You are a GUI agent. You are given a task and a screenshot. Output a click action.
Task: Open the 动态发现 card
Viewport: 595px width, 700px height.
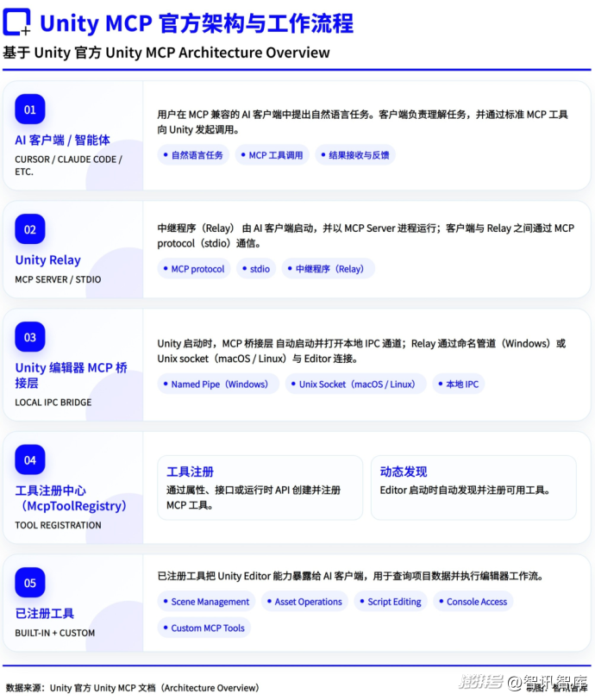473,488
